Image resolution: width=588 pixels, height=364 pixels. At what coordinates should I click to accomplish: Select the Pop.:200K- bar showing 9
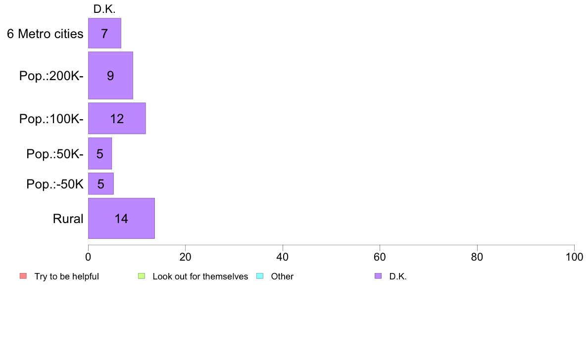[111, 75]
